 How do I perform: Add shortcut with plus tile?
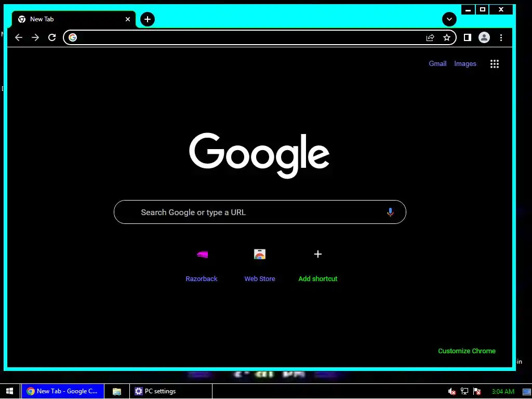click(x=318, y=265)
